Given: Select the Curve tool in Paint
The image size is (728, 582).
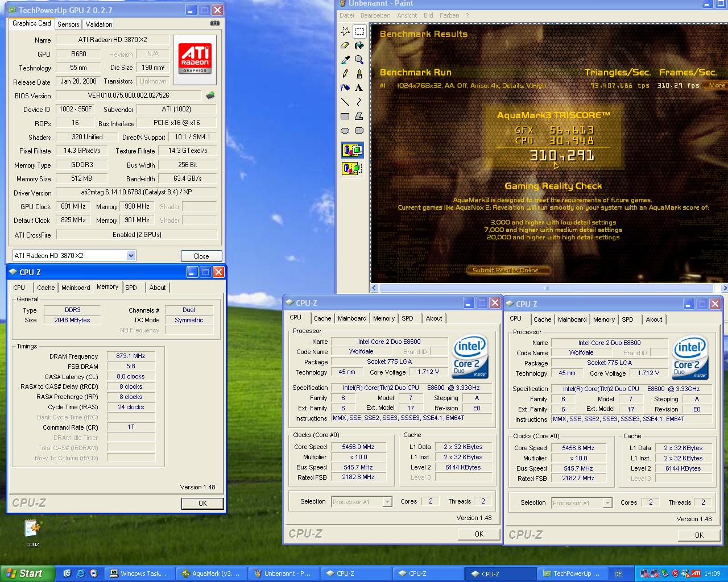Looking at the screenshot, I should coord(359,102).
